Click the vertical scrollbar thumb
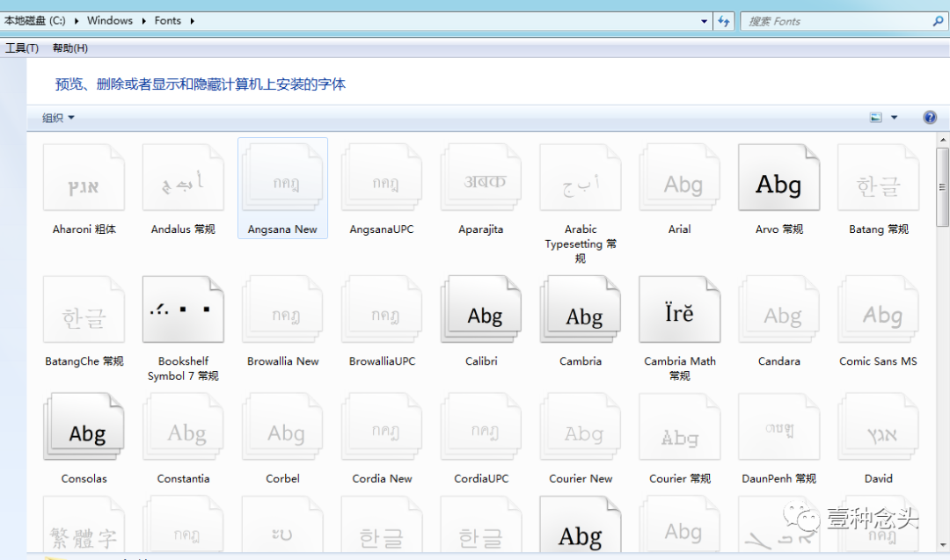 coord(943,187)
